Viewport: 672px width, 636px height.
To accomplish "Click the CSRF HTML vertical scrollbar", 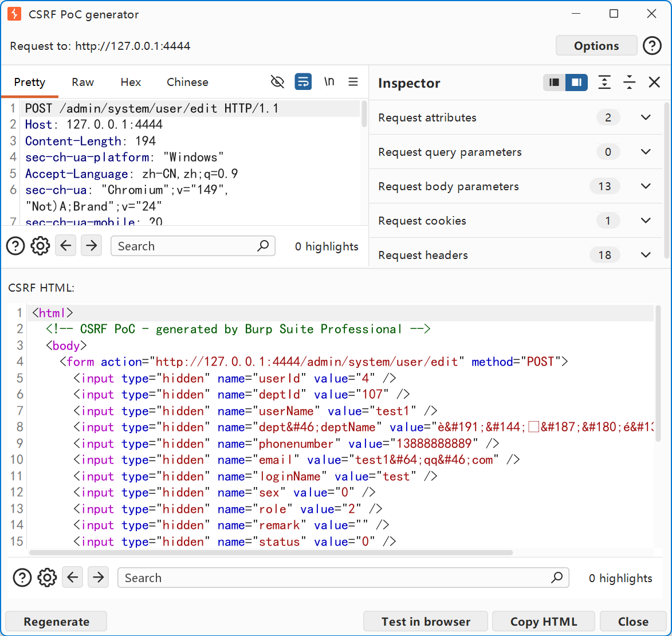I will pos(658,373).
